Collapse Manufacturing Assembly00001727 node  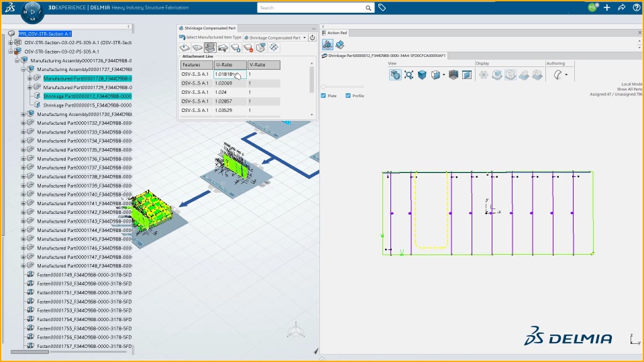pyautogui.click(x=23, y=69)
